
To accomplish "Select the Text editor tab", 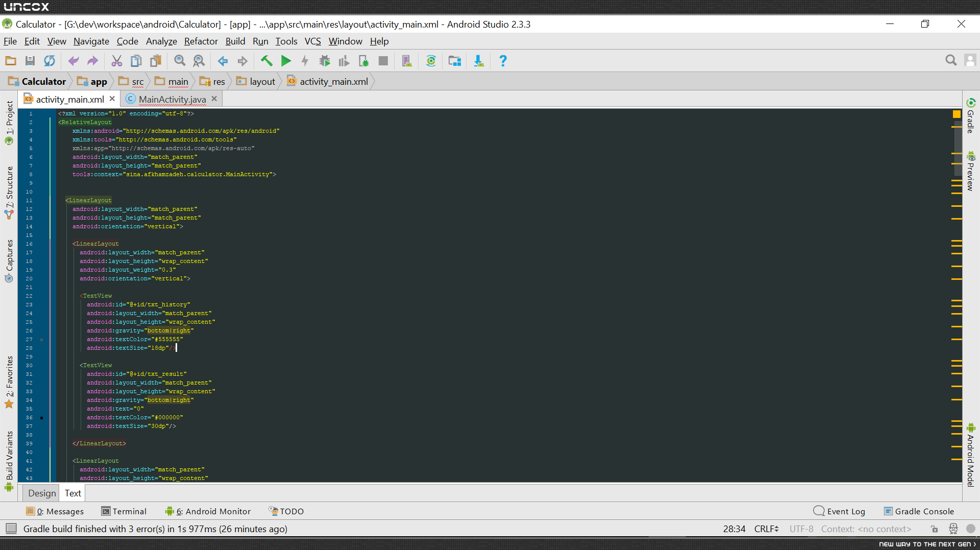I will (73, 493).
